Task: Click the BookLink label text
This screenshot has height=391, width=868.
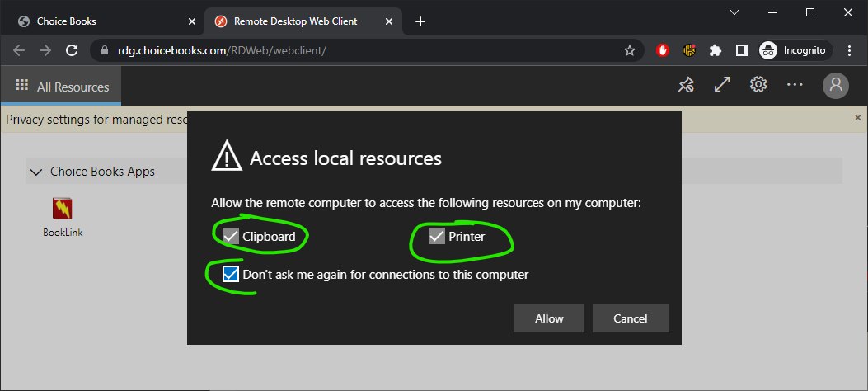Action: [x=63, y=233]
